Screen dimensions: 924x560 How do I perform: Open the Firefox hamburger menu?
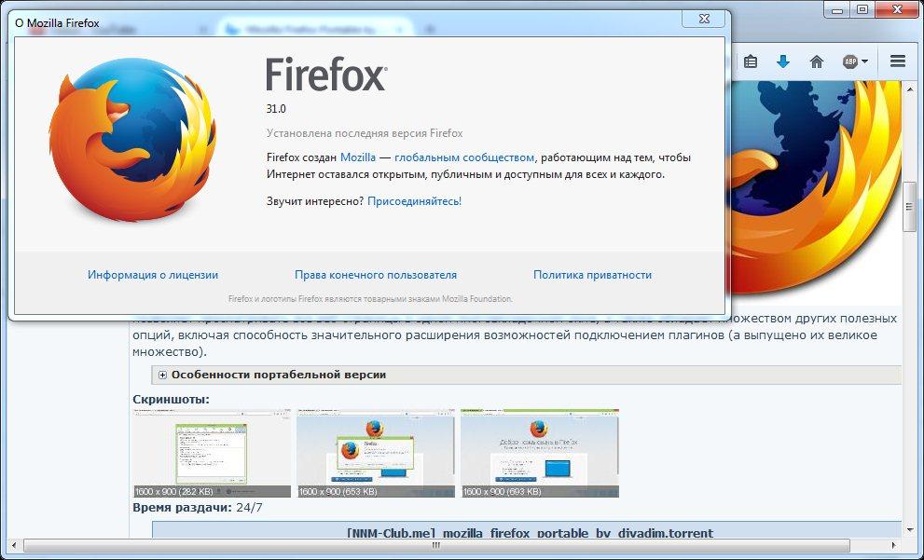(898, 61)
